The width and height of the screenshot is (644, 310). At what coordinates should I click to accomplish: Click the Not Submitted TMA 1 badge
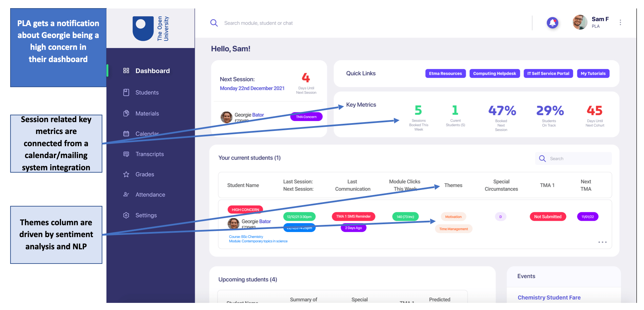pos(547,217)
